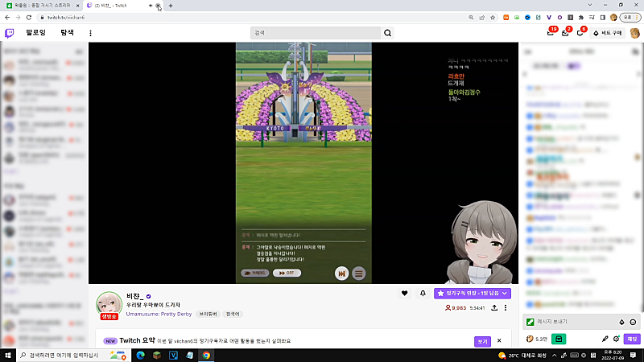Open the Following tab in Twitch header

(x=35, y=32)
